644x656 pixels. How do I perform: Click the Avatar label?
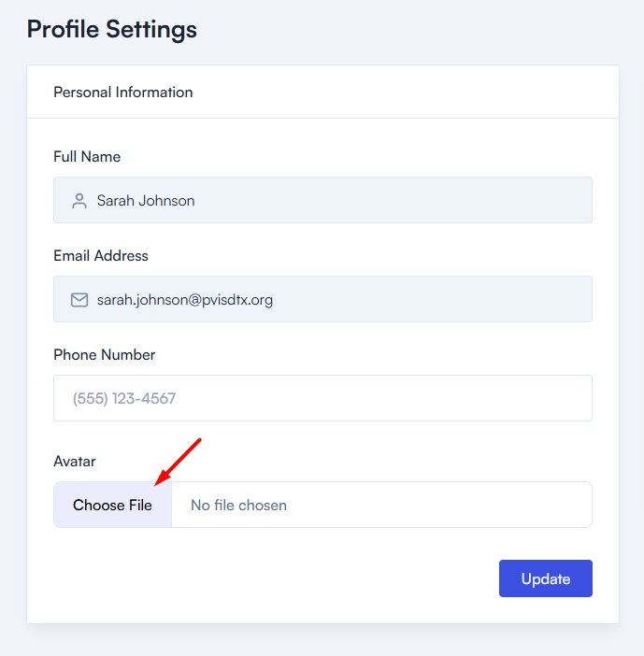[x=75, y=462]
